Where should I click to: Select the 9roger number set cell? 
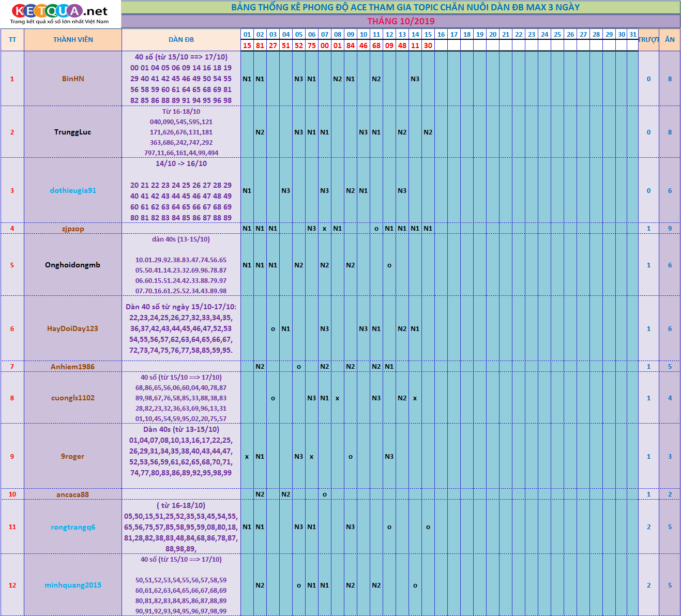coord(181,456)
